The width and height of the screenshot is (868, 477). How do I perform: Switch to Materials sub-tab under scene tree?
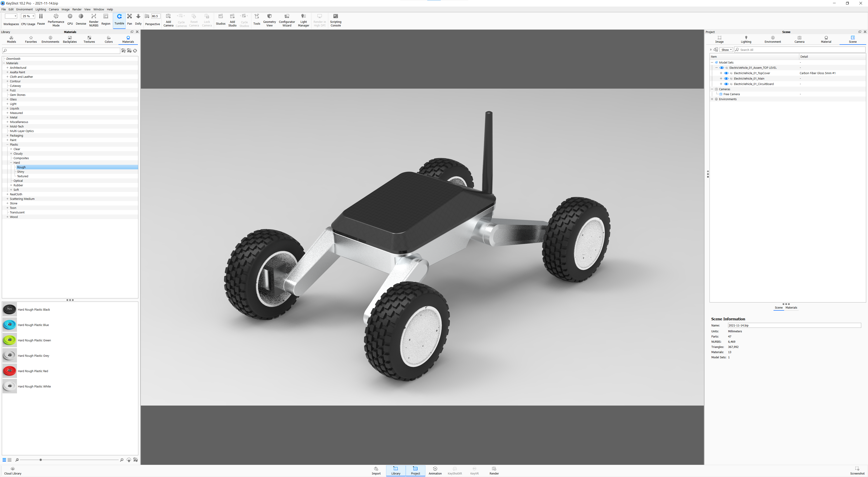(791, 307)
